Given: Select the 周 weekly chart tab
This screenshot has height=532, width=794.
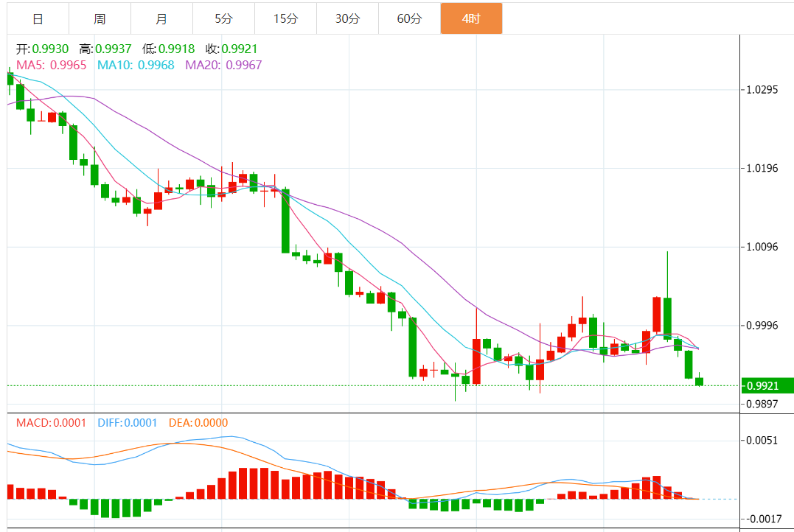Looking at the screenshot, I should coord(100,18).
